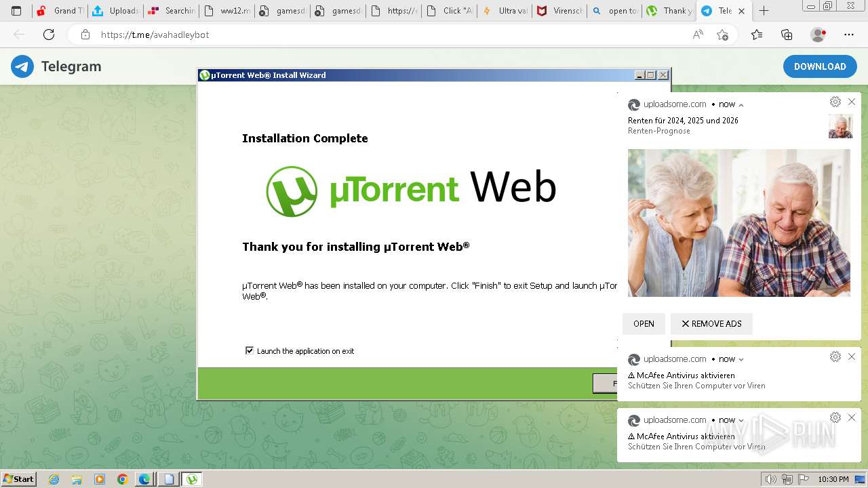
Task: Open the browser profile avatar
Action: [x=818, y=35]
